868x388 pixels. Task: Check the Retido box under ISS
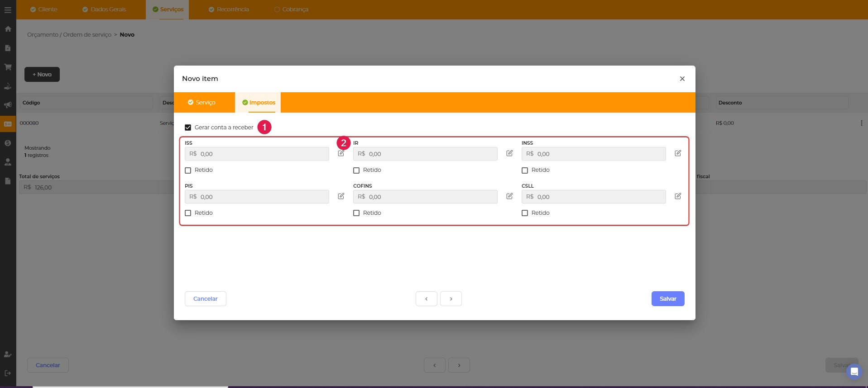coord(188,170)
